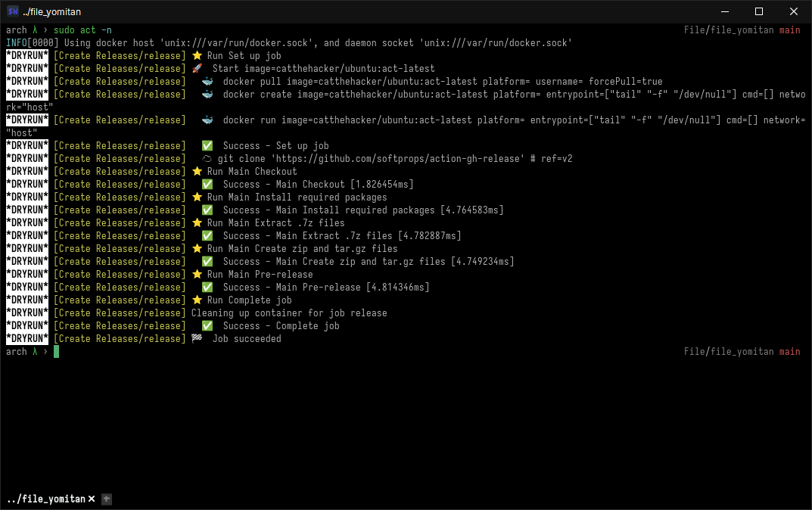Click the rocket icon on 'Start image' line
812x510 pixels.
coord(197,69)
